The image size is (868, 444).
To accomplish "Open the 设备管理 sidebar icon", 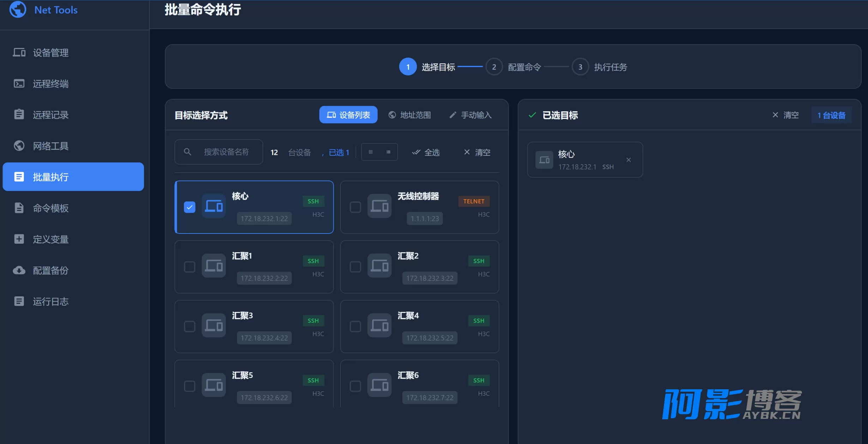I will (x=19, y=53).
